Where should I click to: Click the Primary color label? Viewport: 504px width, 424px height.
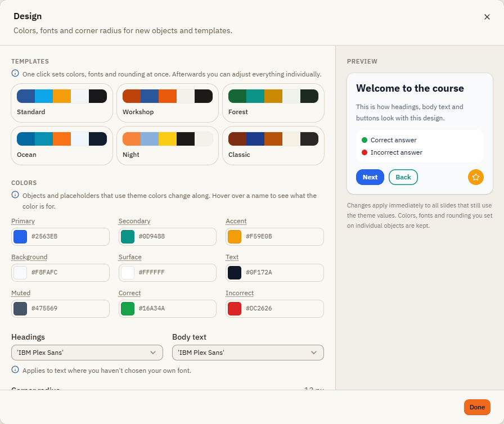23,221
